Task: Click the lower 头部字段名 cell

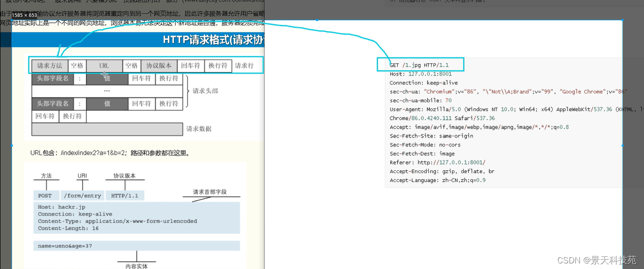Action: coord(53,104)
